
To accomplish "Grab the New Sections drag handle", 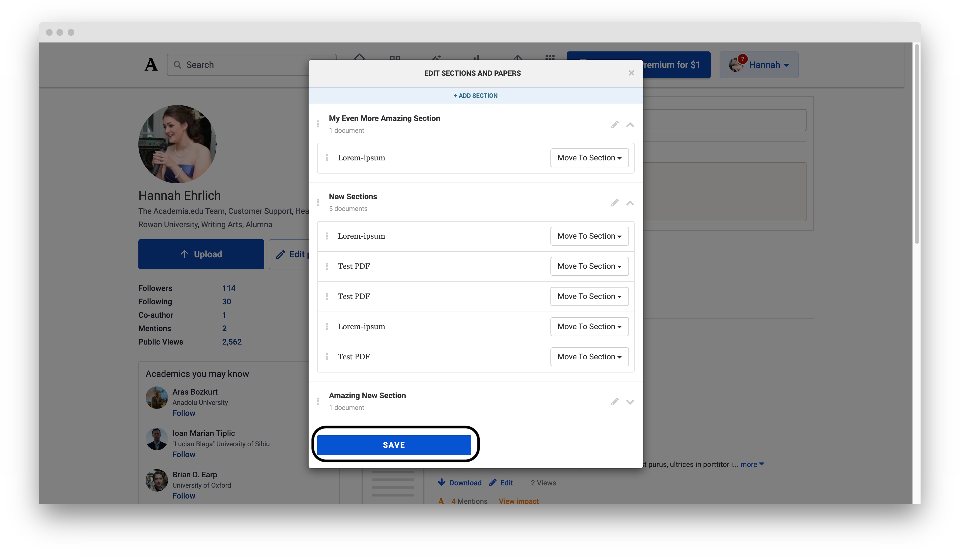I will 318,202.
